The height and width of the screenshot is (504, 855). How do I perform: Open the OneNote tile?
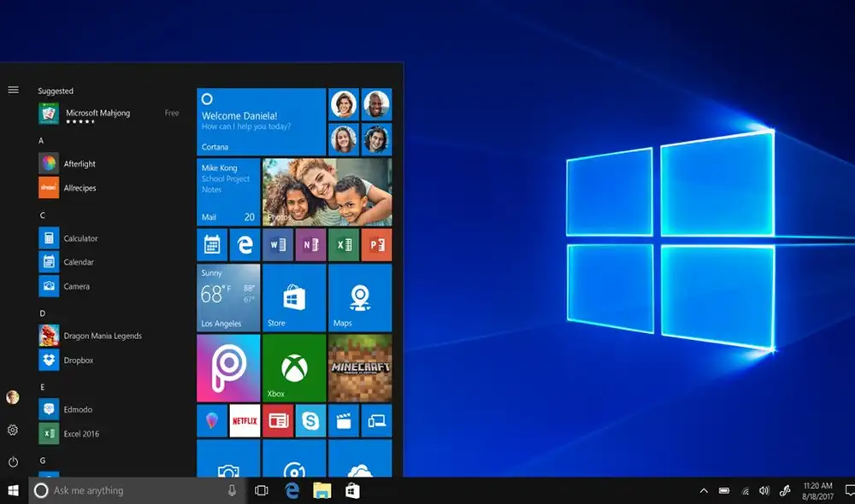(x=310, y=245)
